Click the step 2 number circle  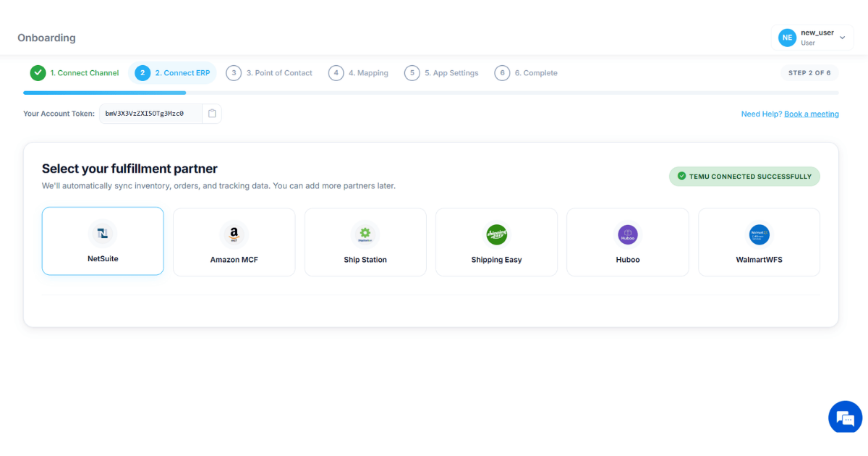[142, 73]
